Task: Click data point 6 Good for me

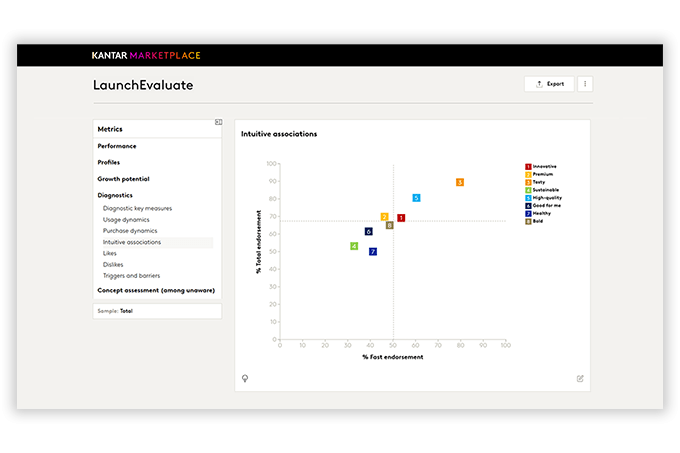Action: (x=368, y=231)
